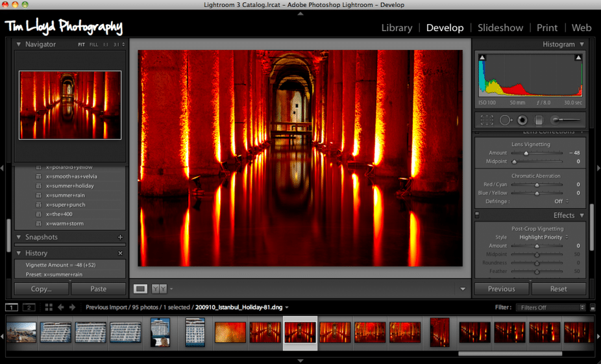Select the beach photo thumbnail in filmstrip
The width and height of the screenshot is (601, 364).
coord(21,332)
